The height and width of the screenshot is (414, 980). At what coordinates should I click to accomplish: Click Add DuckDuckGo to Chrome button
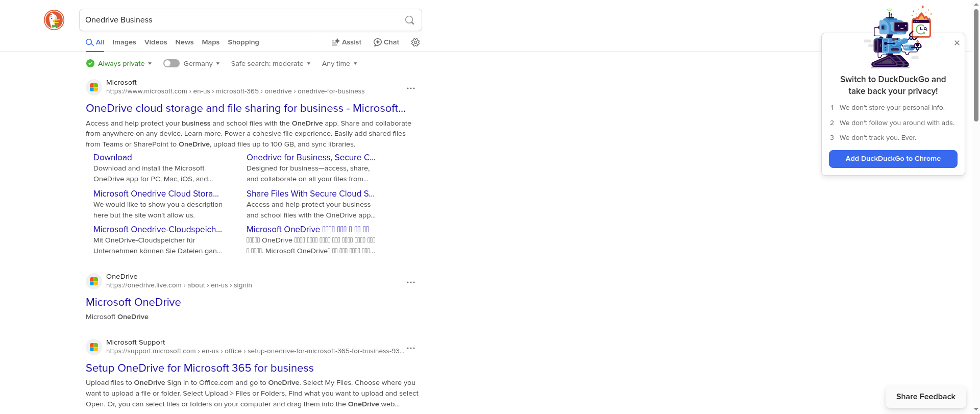pos(893,159)
